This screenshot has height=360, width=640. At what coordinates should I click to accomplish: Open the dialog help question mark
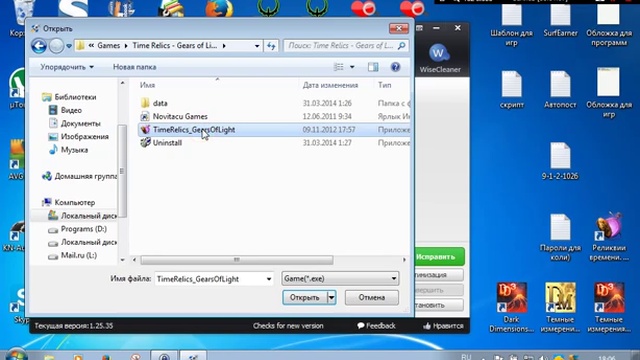(x=395, y=67)
